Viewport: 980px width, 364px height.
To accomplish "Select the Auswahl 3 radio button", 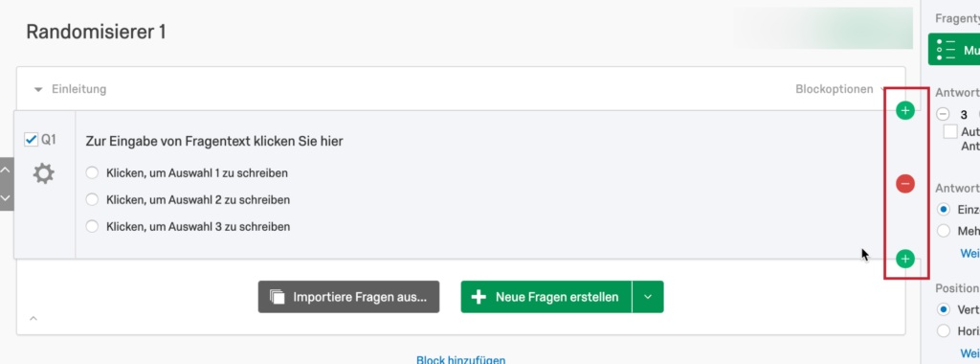I will [93, 226].
